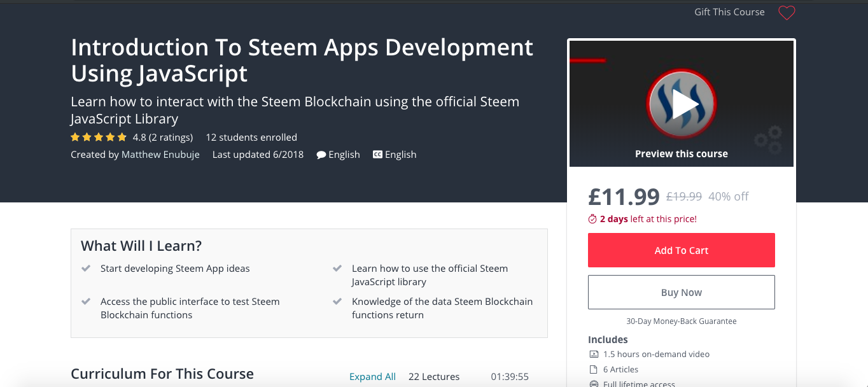Add the course to cart
Image resolution: width=868 pixels, height=387 pixels.
point(682,250)
